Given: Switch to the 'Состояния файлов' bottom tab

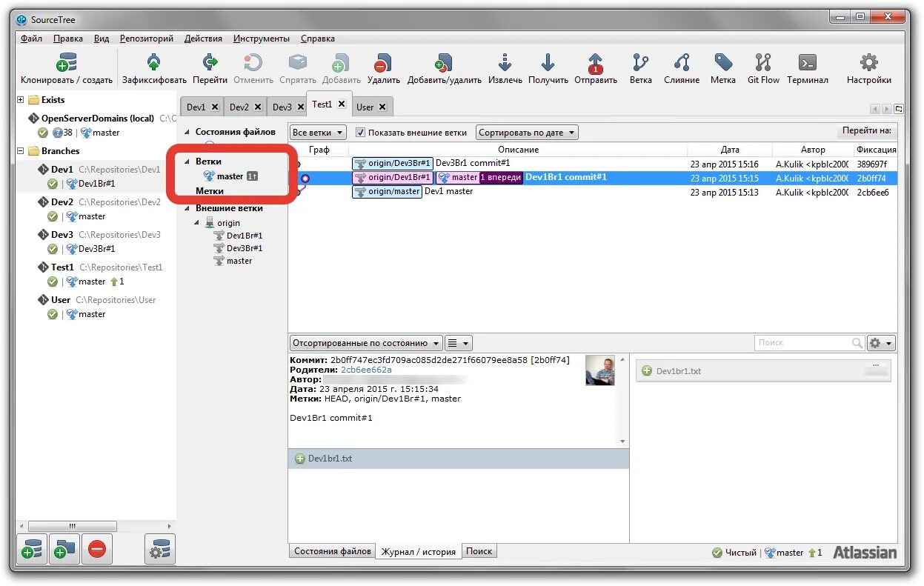Looking at the screenshot, I should pos(333,551).
